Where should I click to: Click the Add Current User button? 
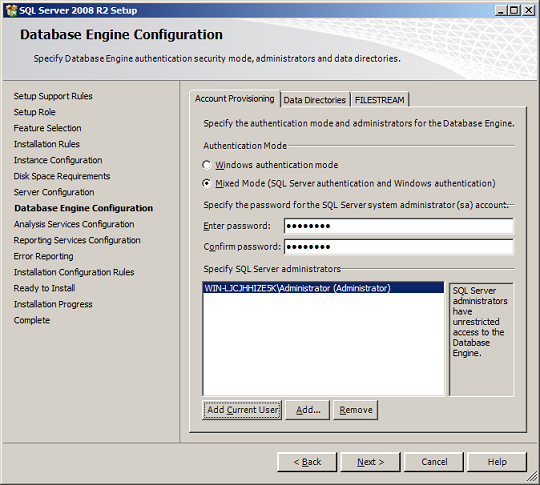[242, 410]
